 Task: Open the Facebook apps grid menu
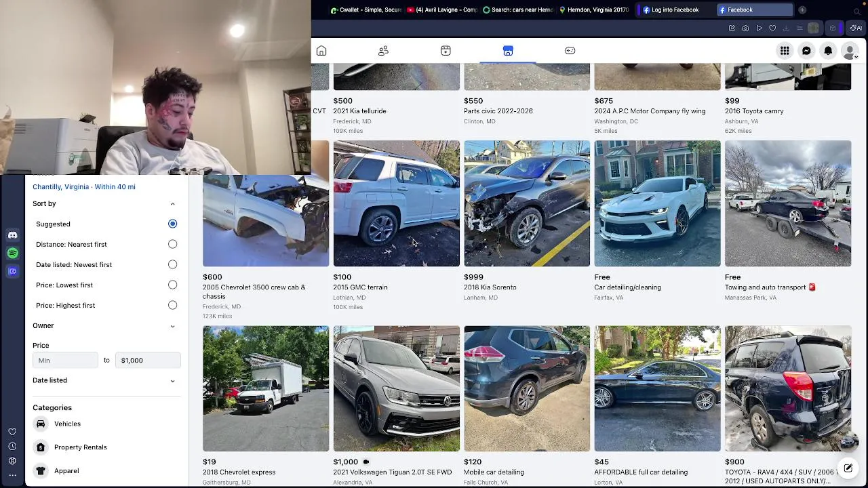[x=785, y=51]
